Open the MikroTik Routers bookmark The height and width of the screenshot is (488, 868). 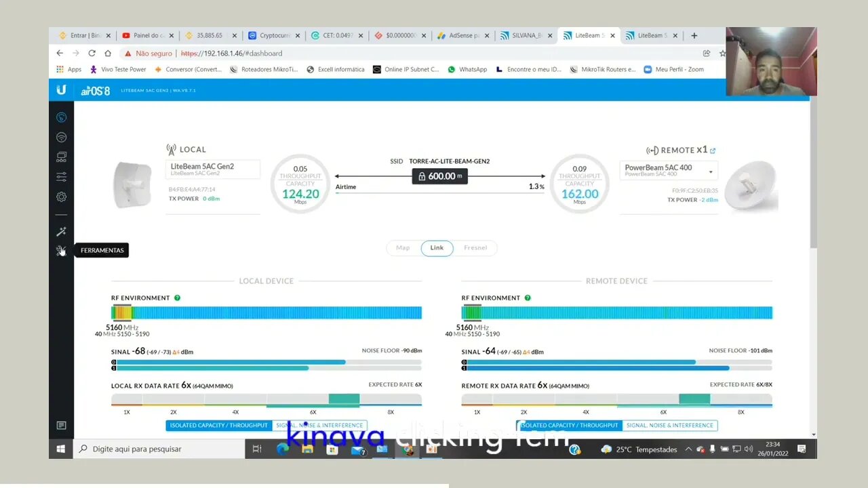point(603,69)
